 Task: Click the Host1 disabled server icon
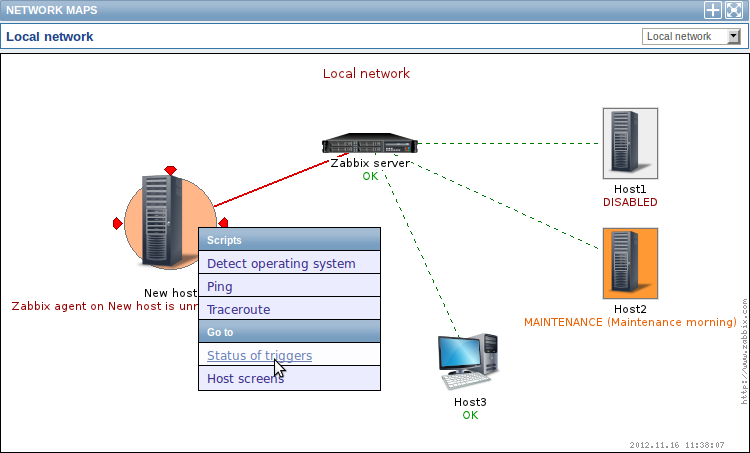[x=630, y=144]
